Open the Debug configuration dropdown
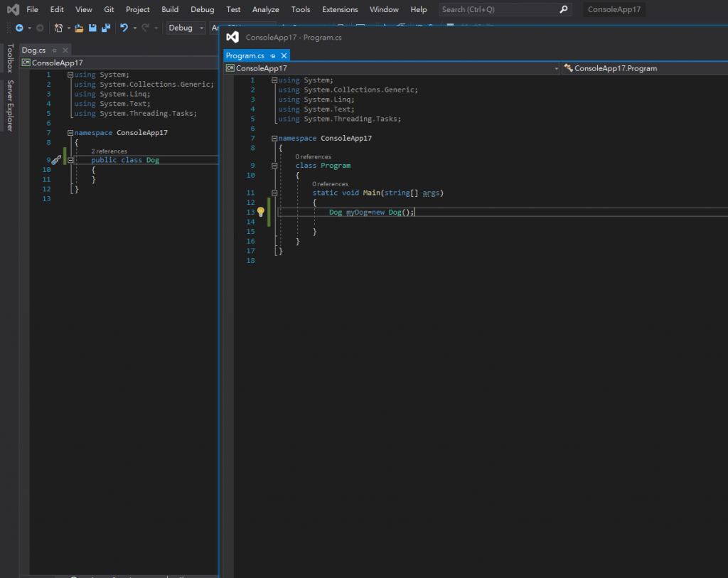 (x=186, y=28)
